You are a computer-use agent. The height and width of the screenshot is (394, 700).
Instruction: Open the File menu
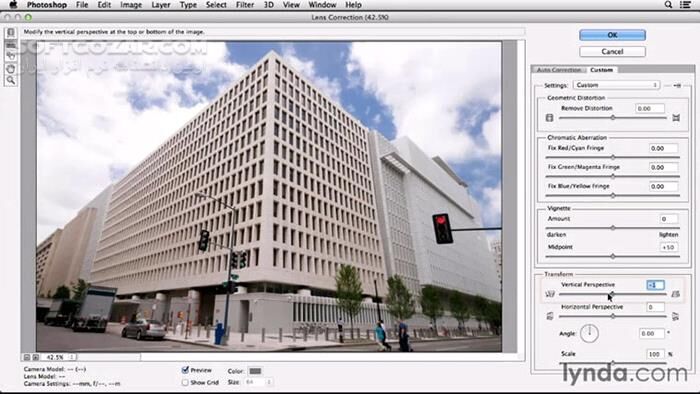[82, 5]
